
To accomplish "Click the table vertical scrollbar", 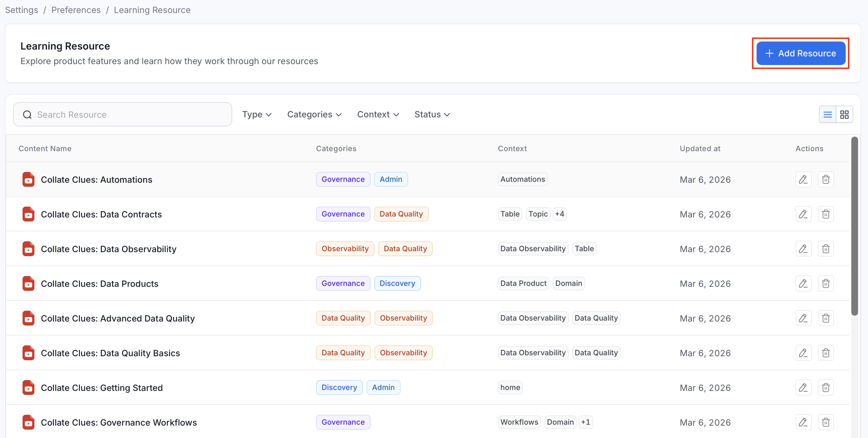I will (854, 226).
